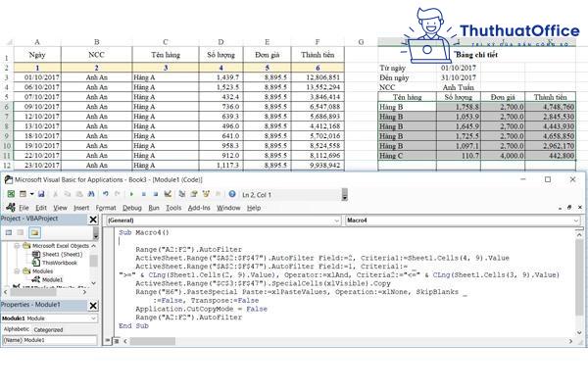Open Find with the binoculars icon
This screenshot has height=392, width=588.
[x=91, y=194]
